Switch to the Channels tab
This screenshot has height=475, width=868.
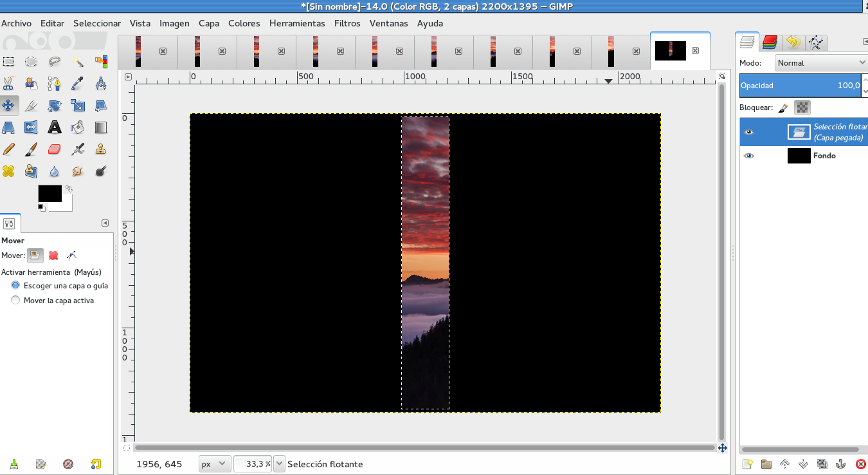(770, 42)
